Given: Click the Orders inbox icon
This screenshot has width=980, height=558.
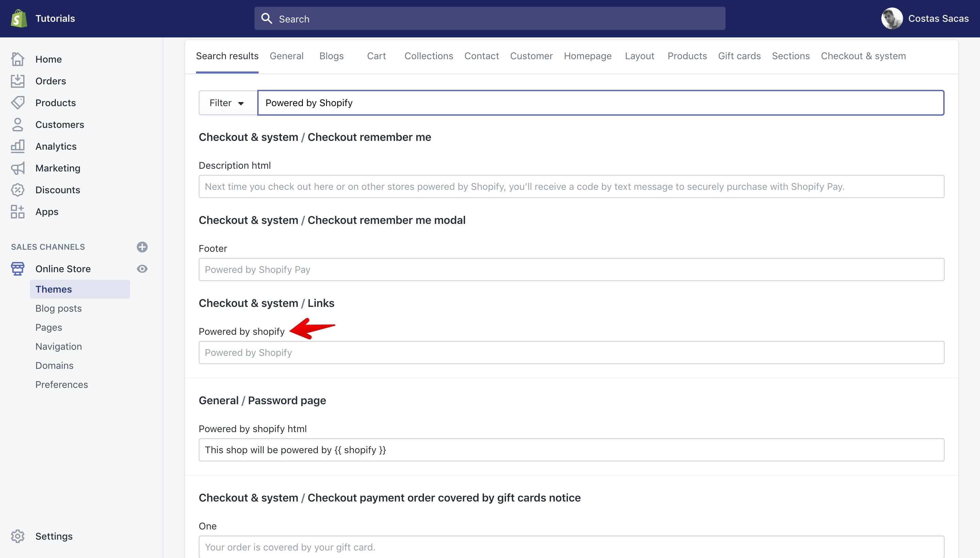Looking at the screenshot, I should (x=18, y=81).
